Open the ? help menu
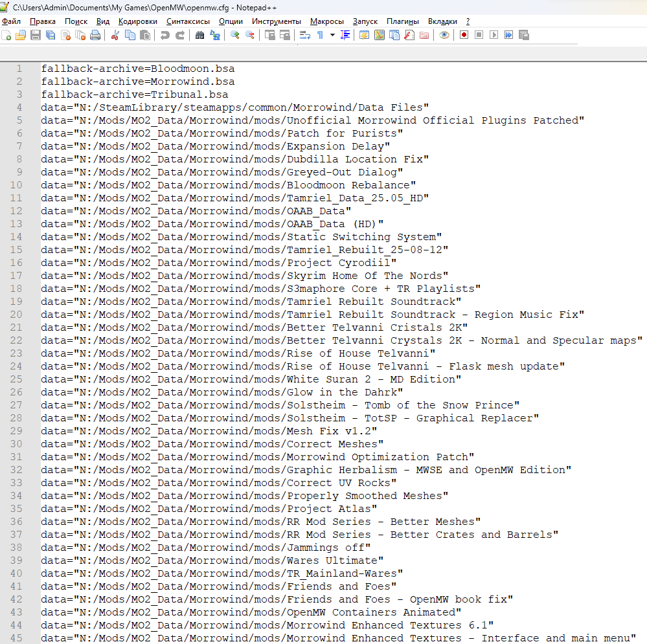The image size is (647, 644). (x=468, y=21)
